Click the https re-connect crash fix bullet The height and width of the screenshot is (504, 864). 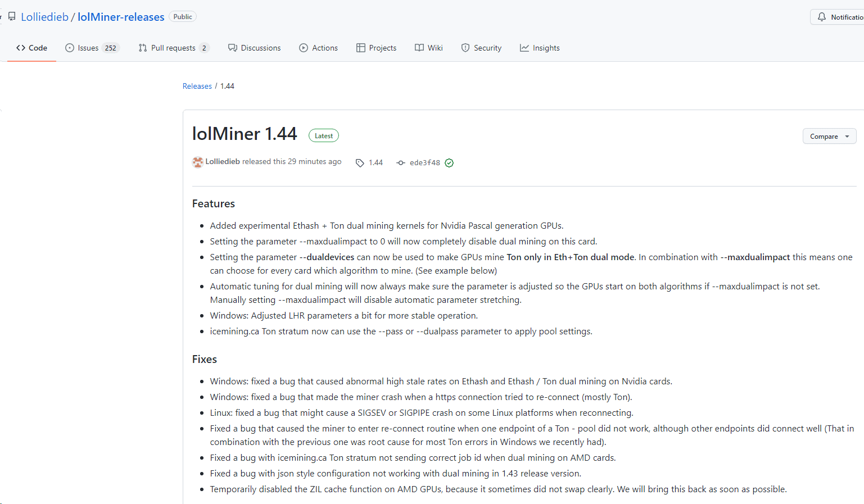pyautogui.click(x=421, y=397)
